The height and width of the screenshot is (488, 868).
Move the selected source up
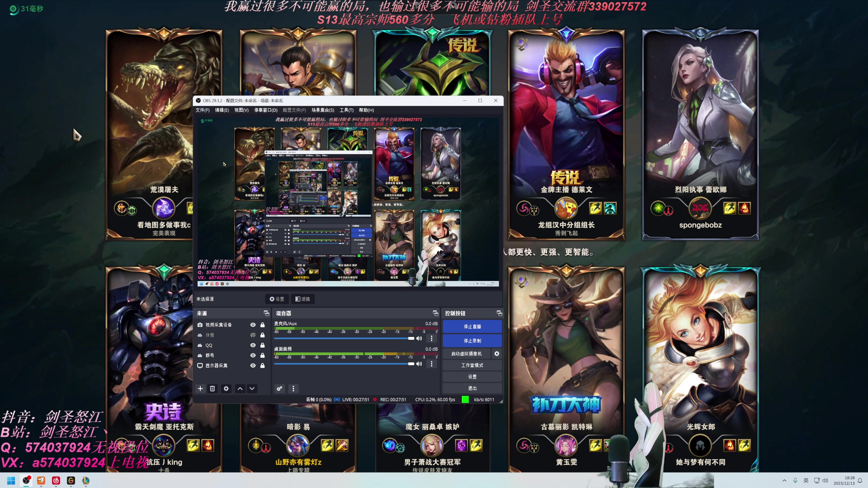pyautogui.click(x=240, y=389)
